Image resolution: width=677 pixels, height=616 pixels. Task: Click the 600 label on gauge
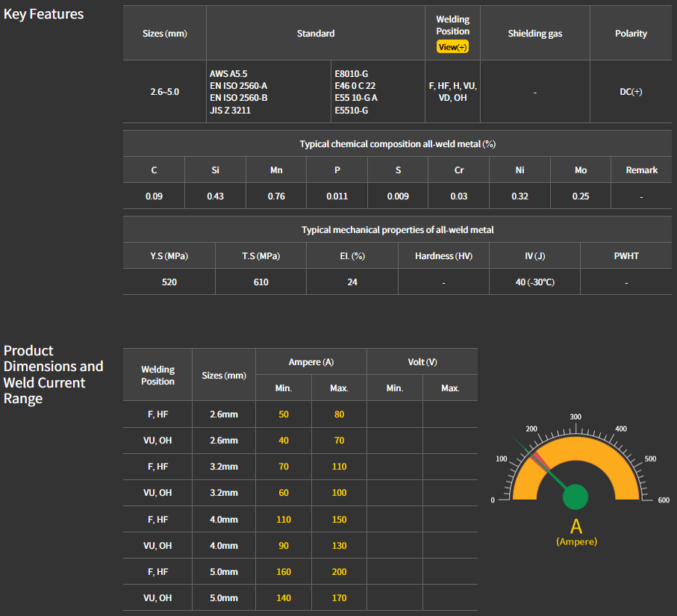click(x=663, y=500)
